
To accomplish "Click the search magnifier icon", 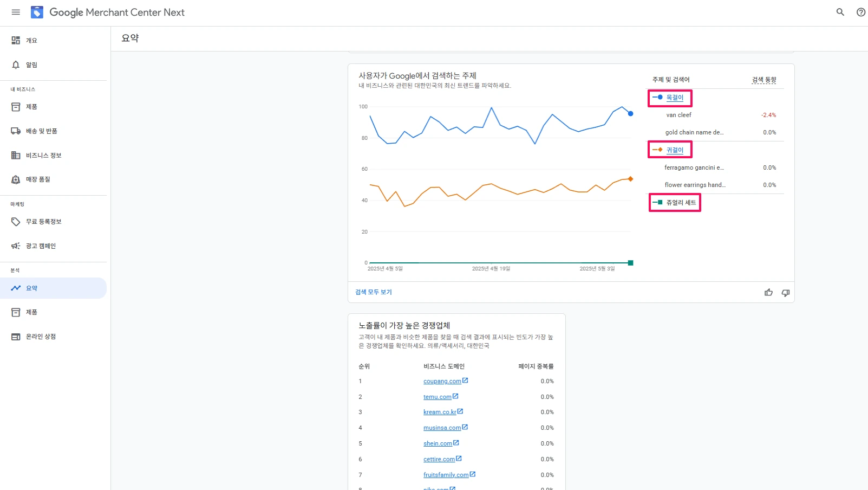I will pos(840,12).
